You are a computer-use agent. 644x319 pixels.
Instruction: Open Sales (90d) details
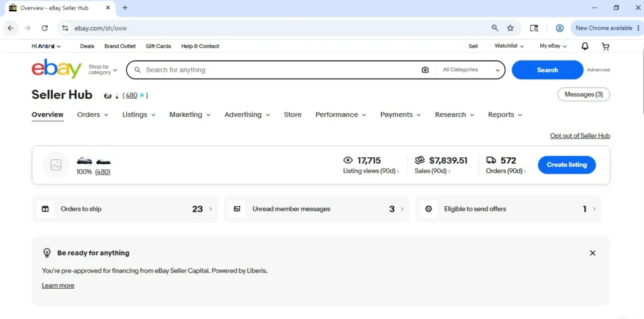click(433, 171)
